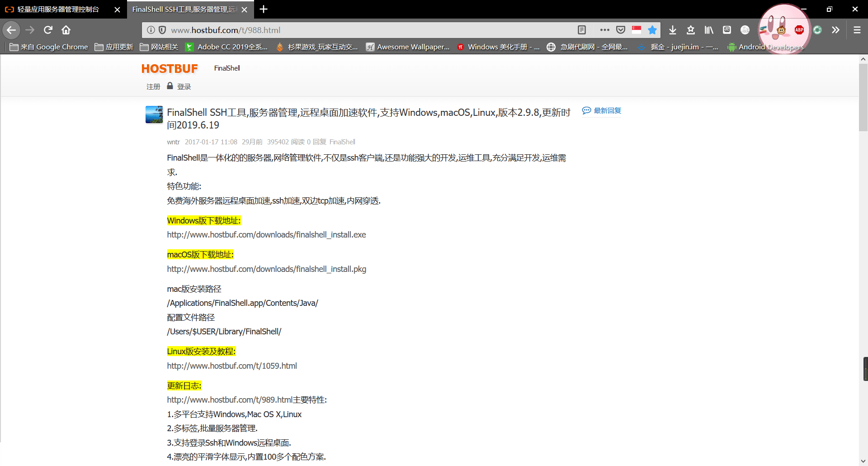Click the browser Back arrow button
Viewport: 868px width, 466px height.
pyautogui.click(x=11, y=30)
